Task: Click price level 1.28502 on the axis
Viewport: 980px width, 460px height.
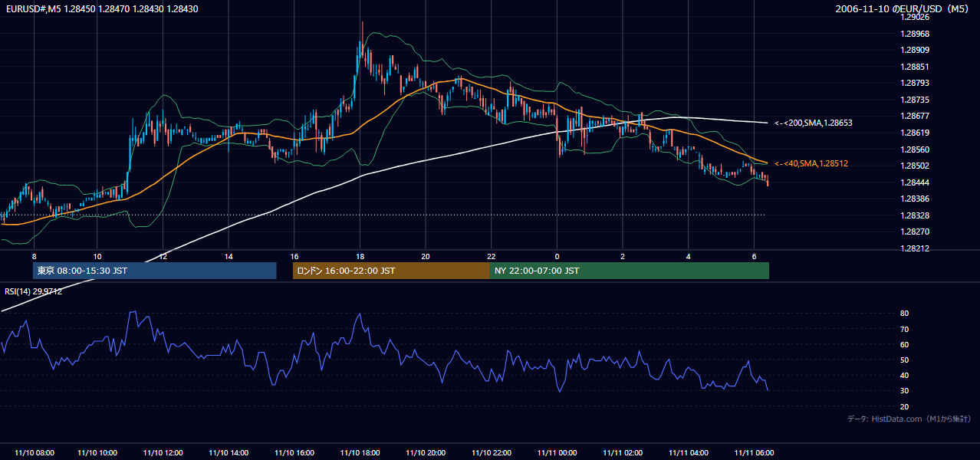Action: point(914,166)
